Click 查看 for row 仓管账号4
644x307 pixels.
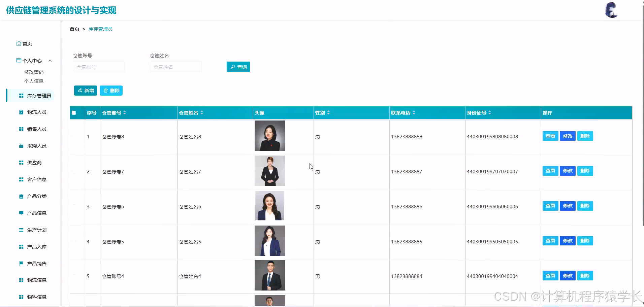click(x=550, y=276)
